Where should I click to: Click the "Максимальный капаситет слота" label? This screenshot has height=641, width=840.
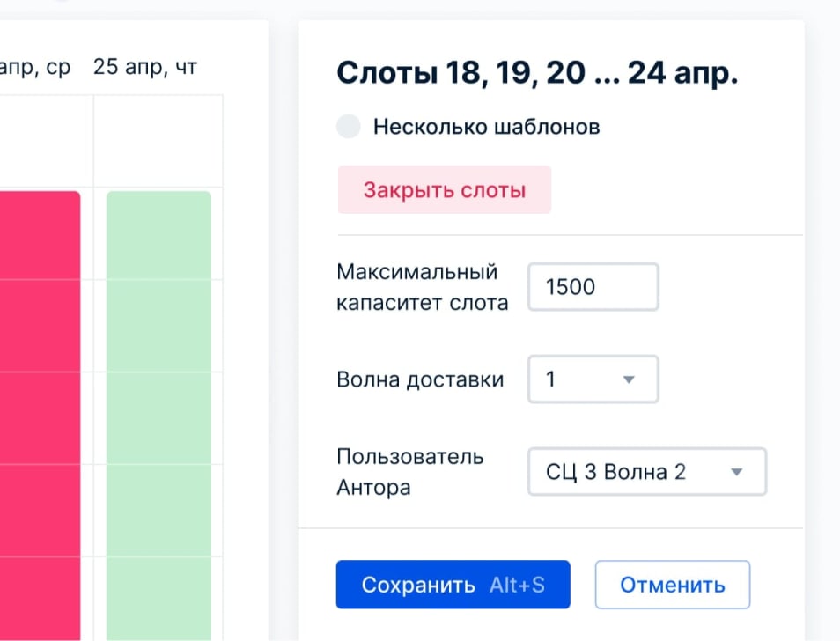[422, 287]
